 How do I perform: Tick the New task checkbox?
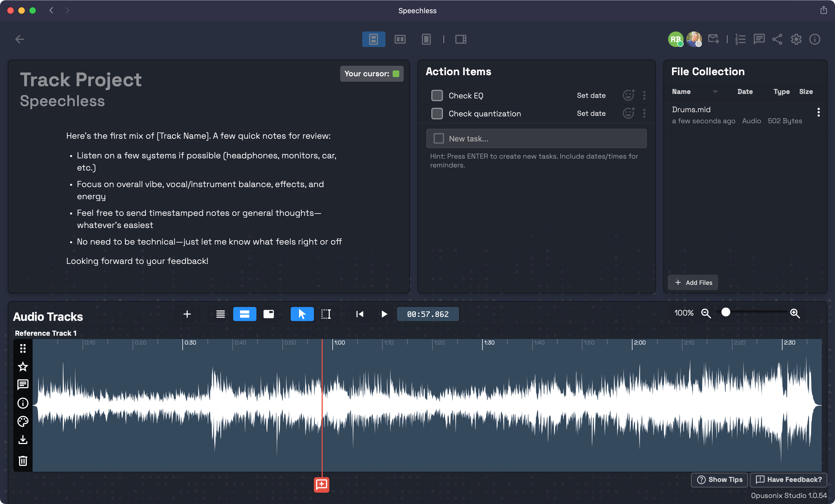(438, 138)
